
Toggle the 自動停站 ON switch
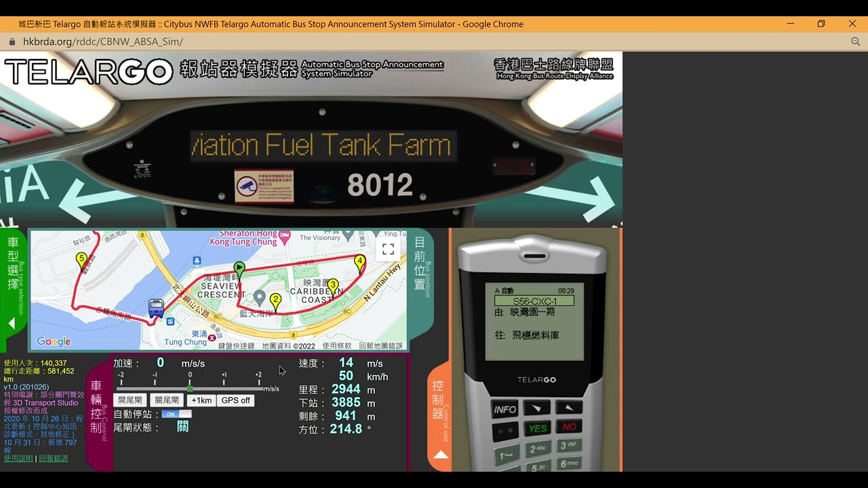(176, 414)
